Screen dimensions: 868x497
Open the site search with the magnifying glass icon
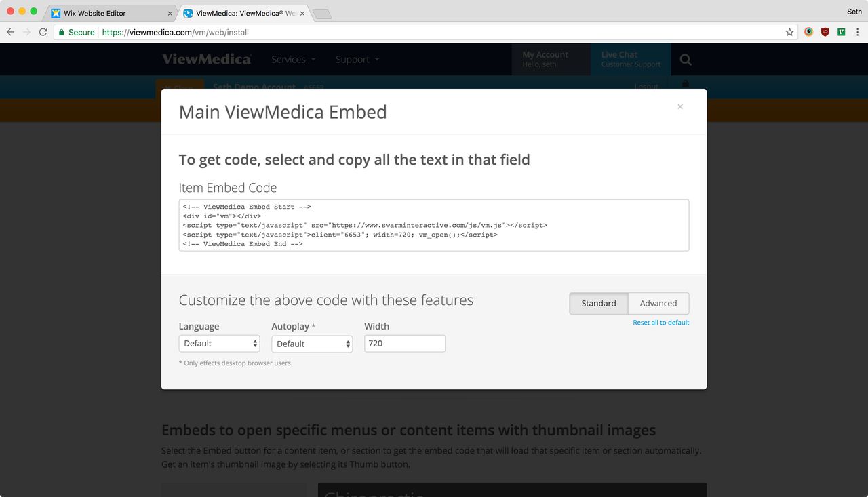point(686,60)
